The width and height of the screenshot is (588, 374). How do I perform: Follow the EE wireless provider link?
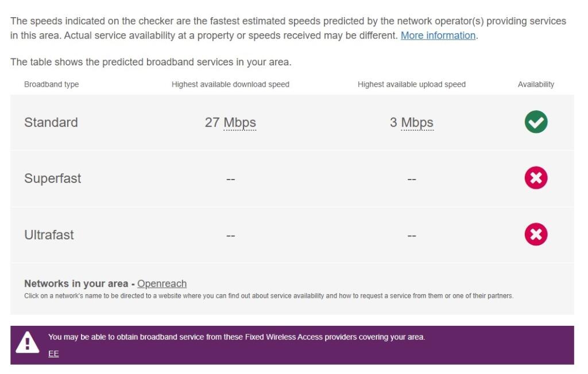tap(53, 353)
